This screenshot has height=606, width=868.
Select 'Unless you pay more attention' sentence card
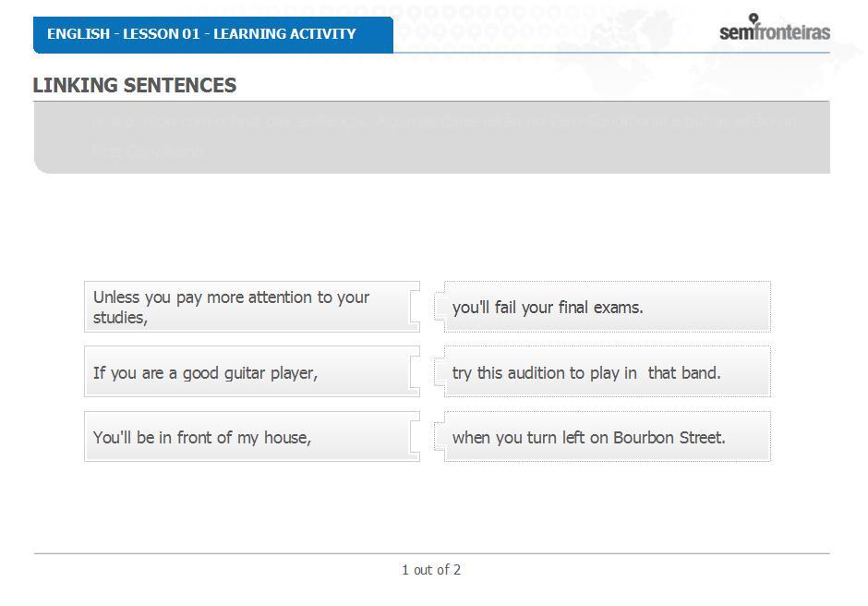tap(252, 307)
